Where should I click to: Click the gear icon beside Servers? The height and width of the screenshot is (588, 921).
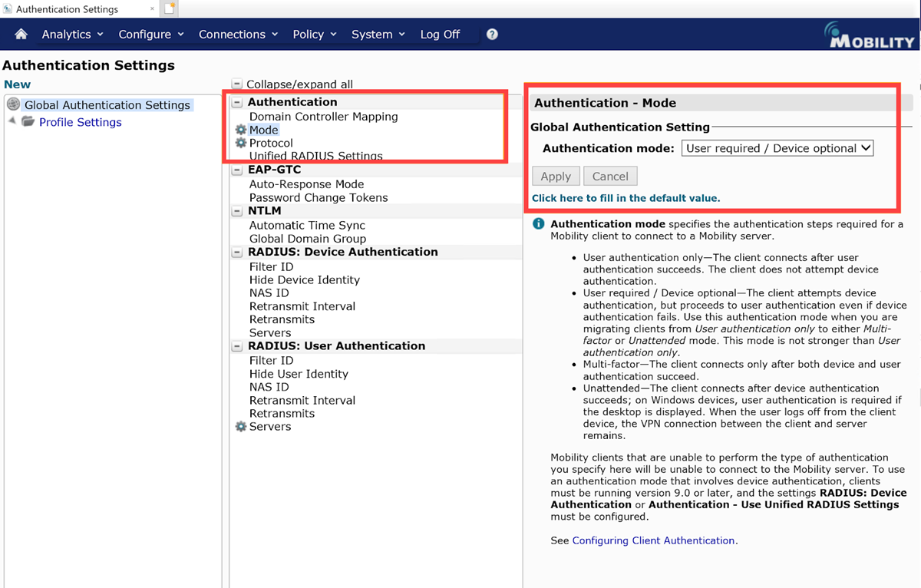point(241,427)
